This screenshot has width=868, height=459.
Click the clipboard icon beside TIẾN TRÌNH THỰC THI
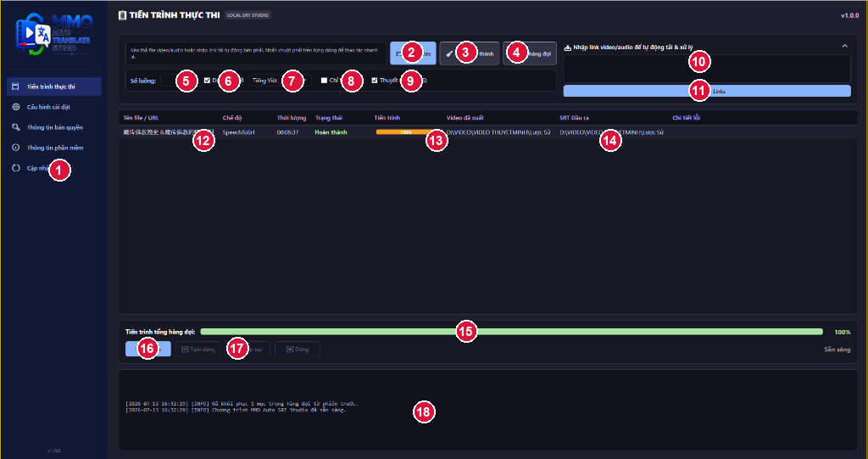[122, 15]
